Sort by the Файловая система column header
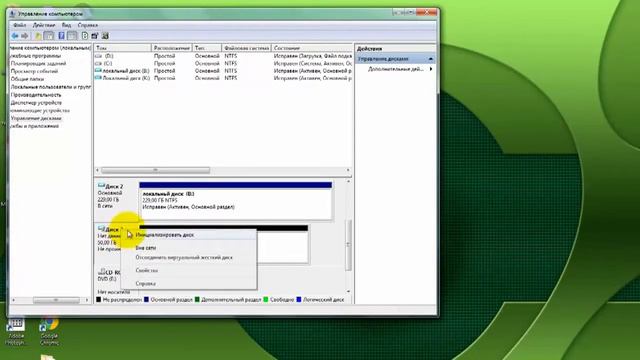The height and width of the screenshot is (360, 640). (247, 48)
